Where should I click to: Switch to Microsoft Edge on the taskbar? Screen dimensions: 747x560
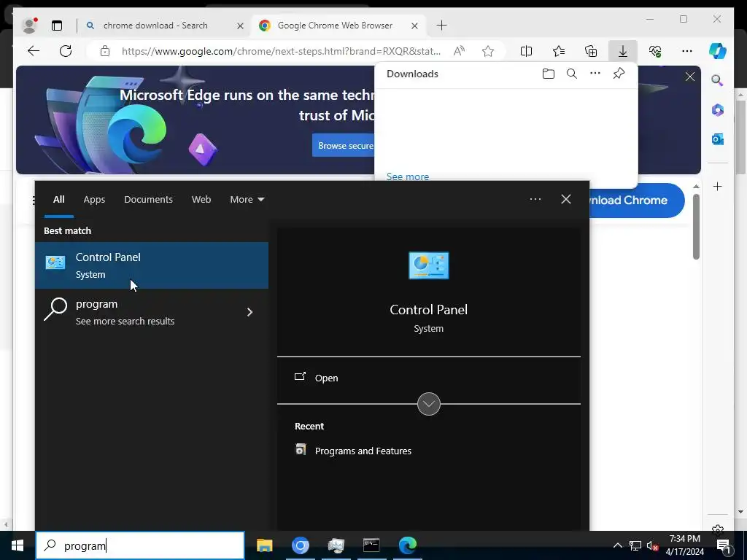[x=407, y=545]
